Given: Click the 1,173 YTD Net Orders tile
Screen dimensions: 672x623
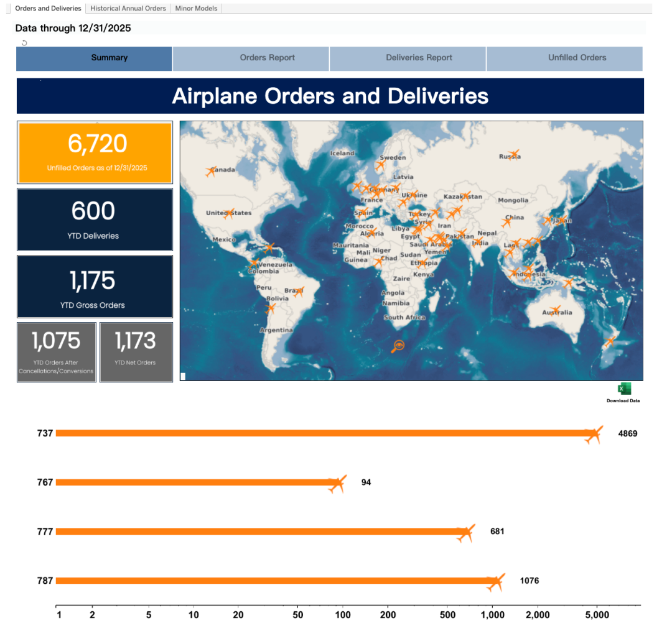Looking at the screenshot, I should pos(135,351).
